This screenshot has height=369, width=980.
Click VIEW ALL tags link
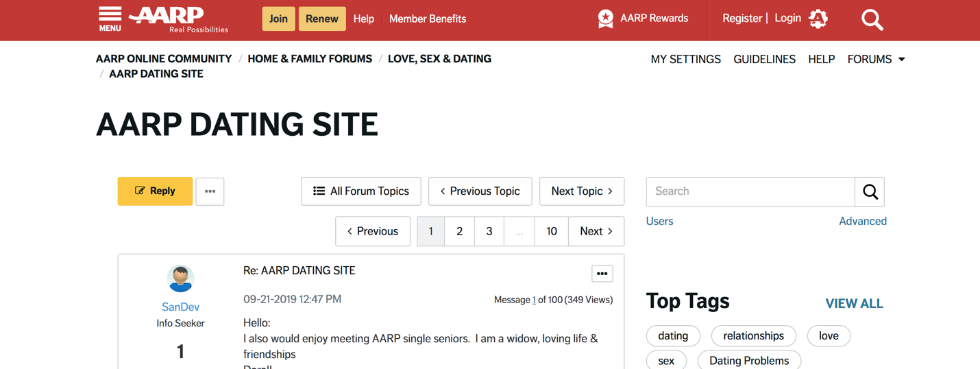tap(854, 303)
